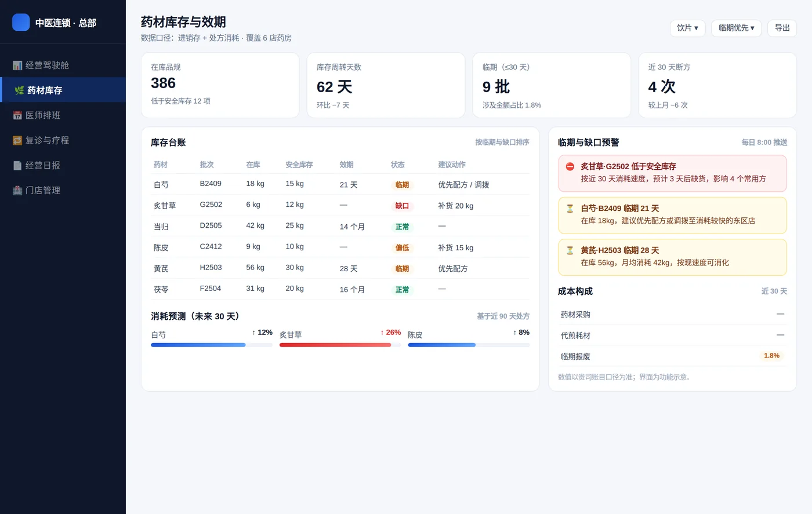Screen dimensions: 812x514
Task: Go to 经营驾驶舱 in the sidebar
Action: tap(63, 65)
